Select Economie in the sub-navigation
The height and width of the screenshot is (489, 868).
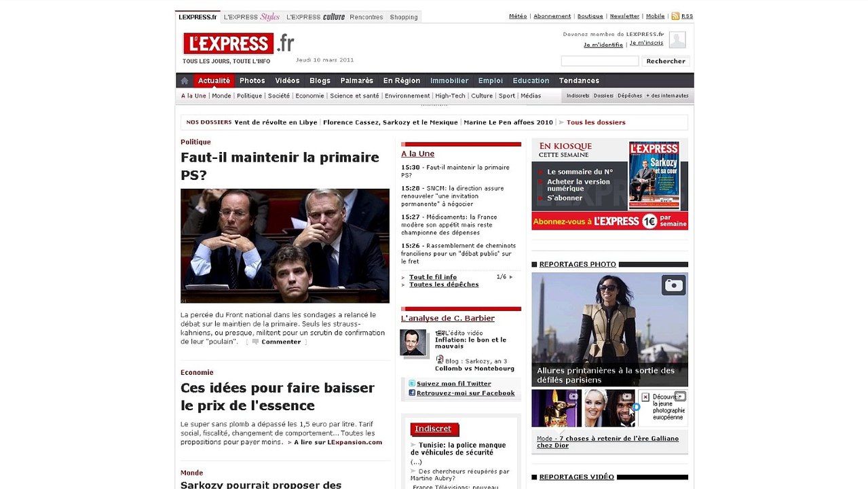(x=309, y=96)
